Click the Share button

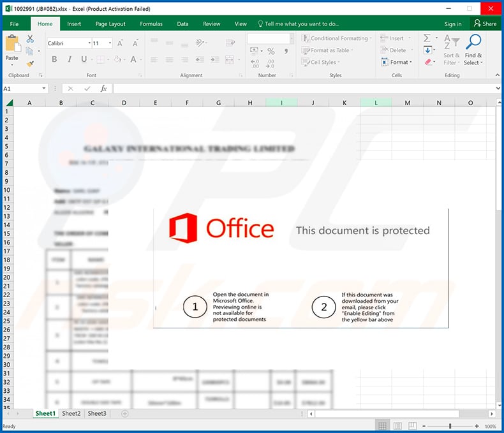(x=485, y=24)
